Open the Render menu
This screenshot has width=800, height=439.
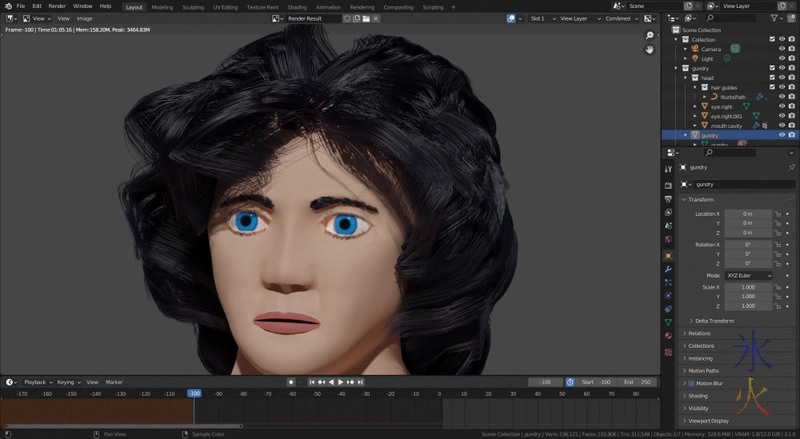[x=57, y=6]
